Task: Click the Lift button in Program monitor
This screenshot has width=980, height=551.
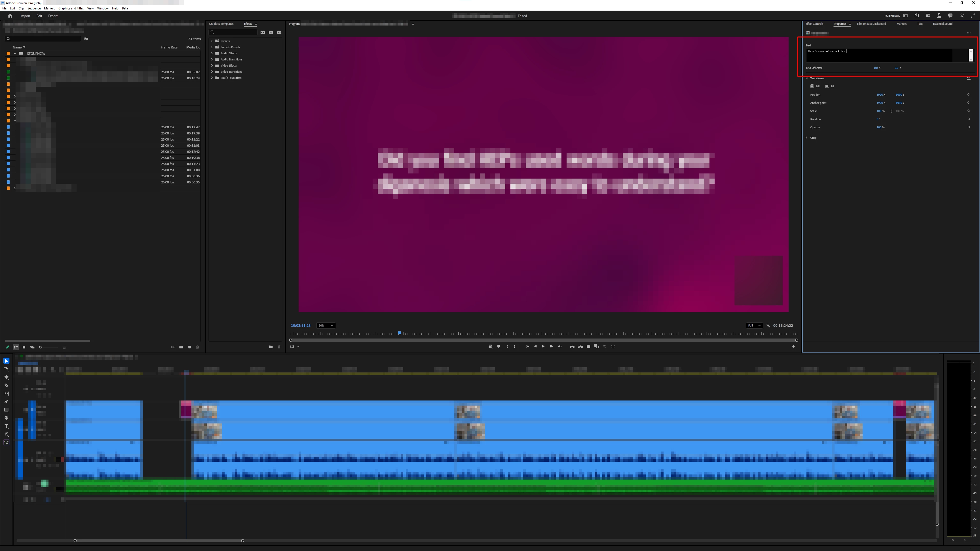Action: tap(572, 346)
